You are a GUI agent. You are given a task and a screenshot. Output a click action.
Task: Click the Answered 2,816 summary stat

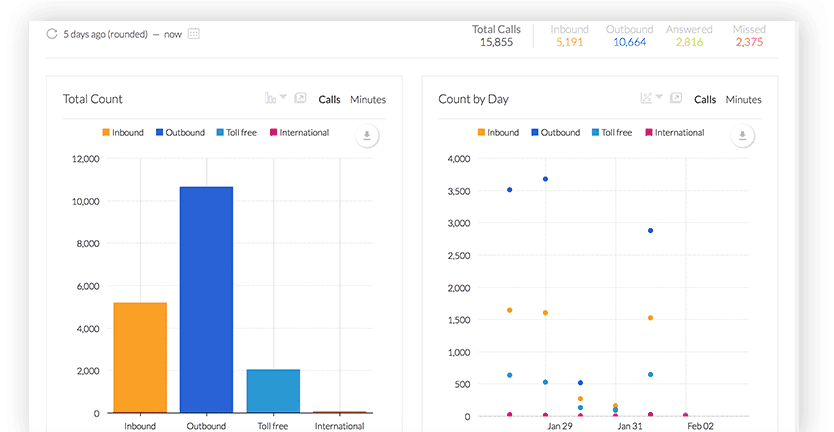pyautogui.click(x=689, y=36)
